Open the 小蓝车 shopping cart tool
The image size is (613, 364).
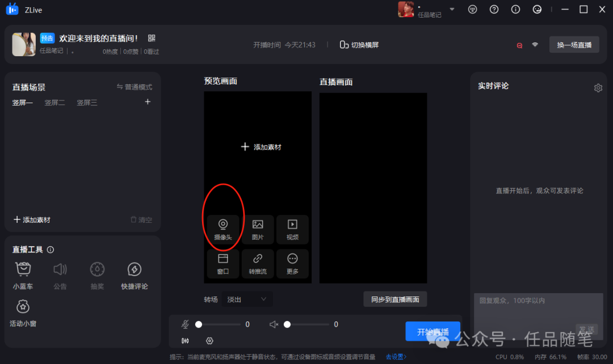[23, 274]
